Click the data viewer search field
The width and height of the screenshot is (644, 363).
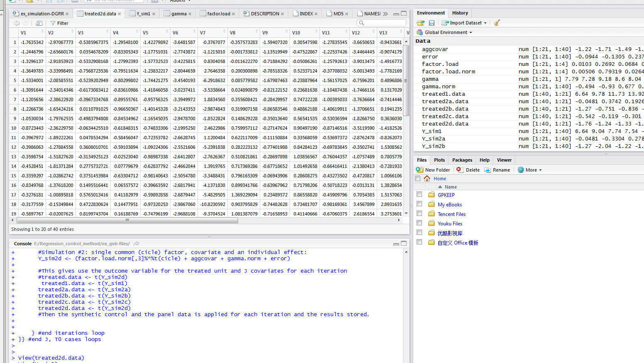click(384, 23)
